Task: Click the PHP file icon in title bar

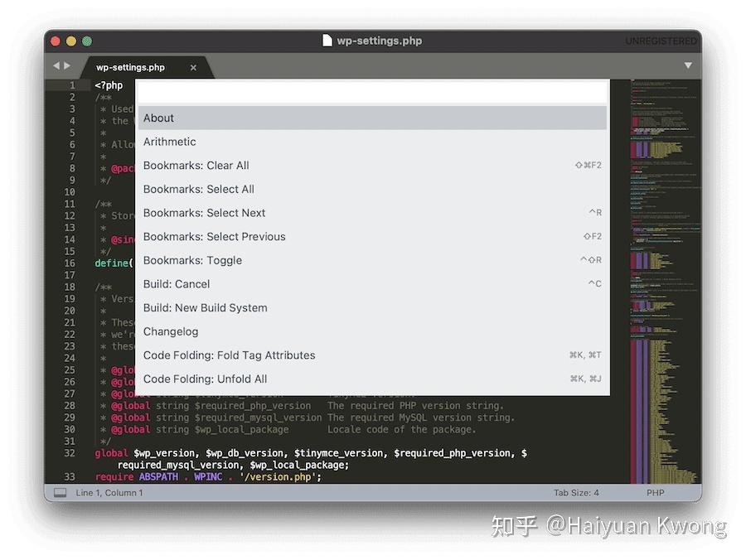Action: tap(327, 41)
